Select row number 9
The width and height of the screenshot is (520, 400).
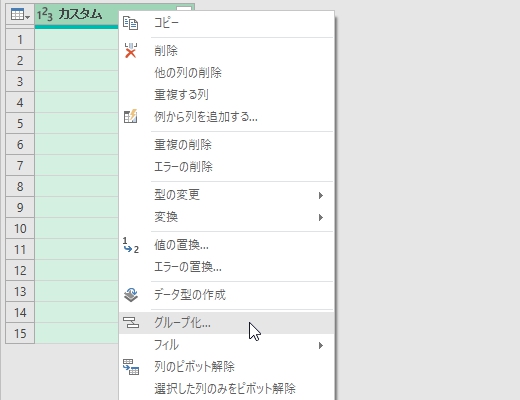pyautogui.click(x=20, y=208)
